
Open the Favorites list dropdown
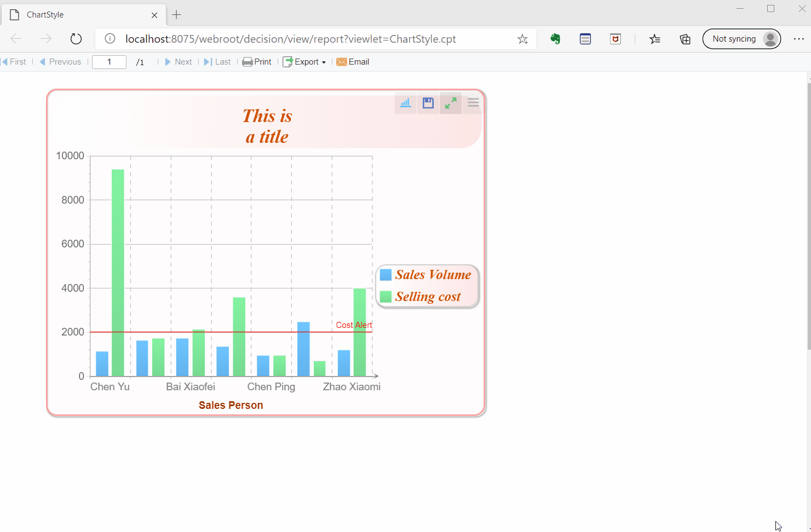pos(655,39)
